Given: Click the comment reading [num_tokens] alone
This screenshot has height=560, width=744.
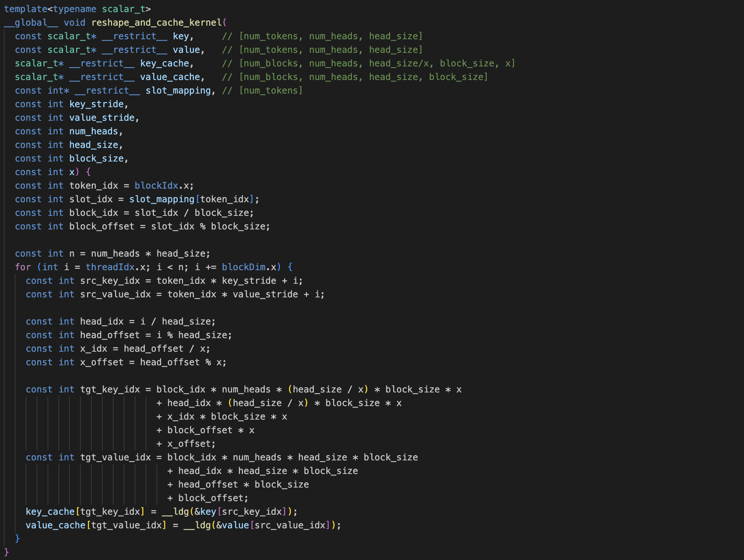Looking at the screenshot, I should pos(271,91).
